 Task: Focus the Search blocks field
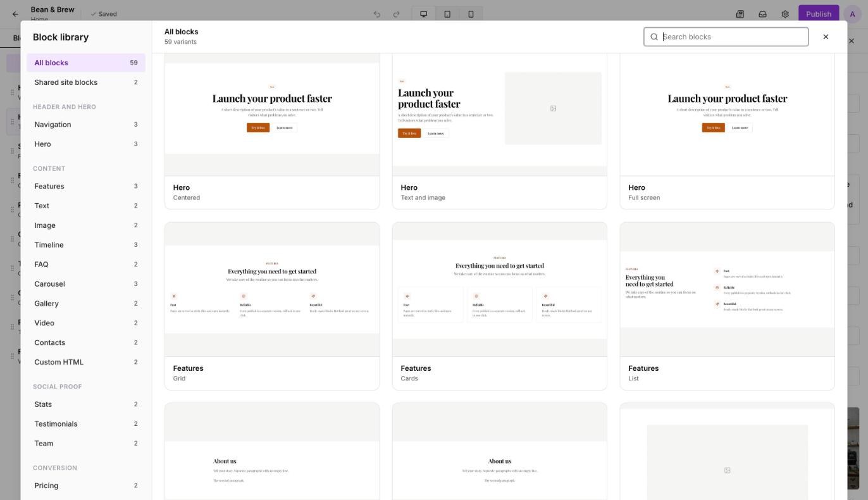coord(726,37)
